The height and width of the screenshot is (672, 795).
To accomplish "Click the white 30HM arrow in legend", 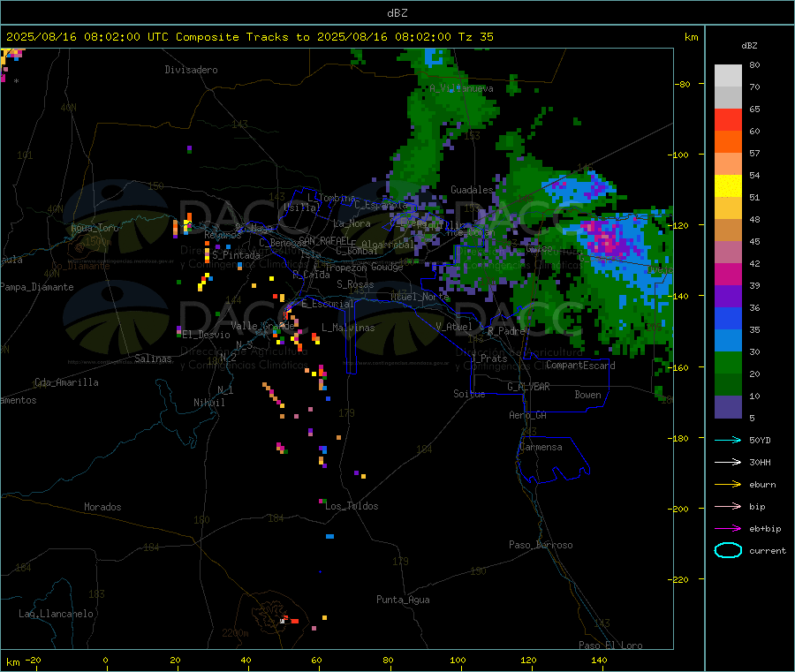I will click(x=728, y=462).
